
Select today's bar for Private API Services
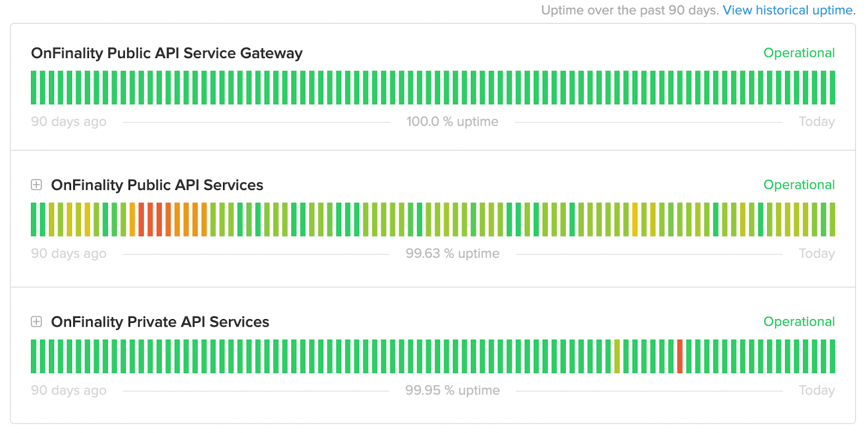832,356
